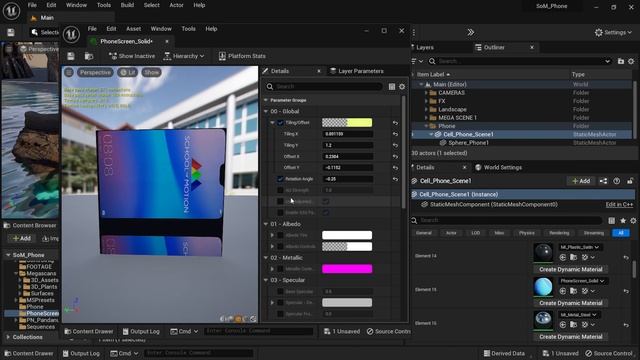Toggle the Metallic parameter override checkbox
The width and height of the screenshot is (640, 360).
(280, 269)
